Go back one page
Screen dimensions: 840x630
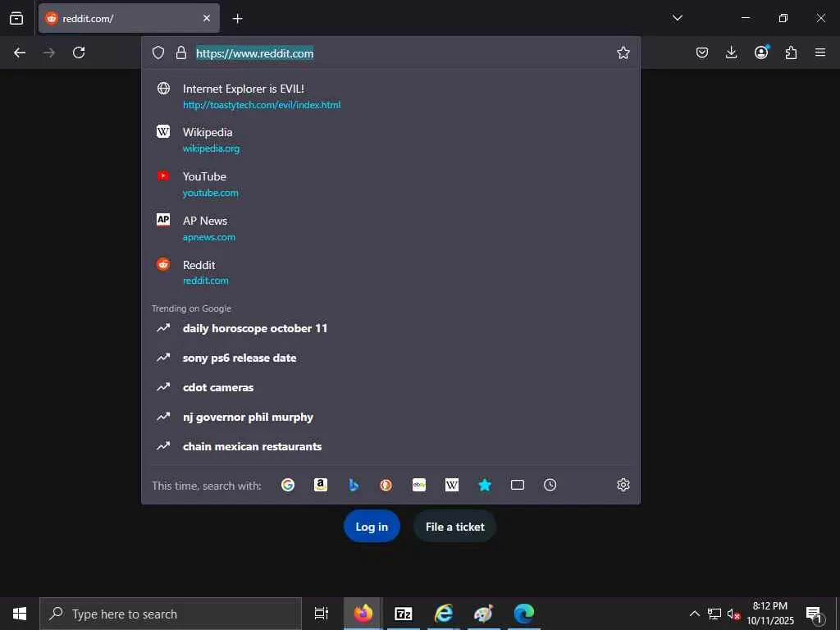click(x=20, y=52)
